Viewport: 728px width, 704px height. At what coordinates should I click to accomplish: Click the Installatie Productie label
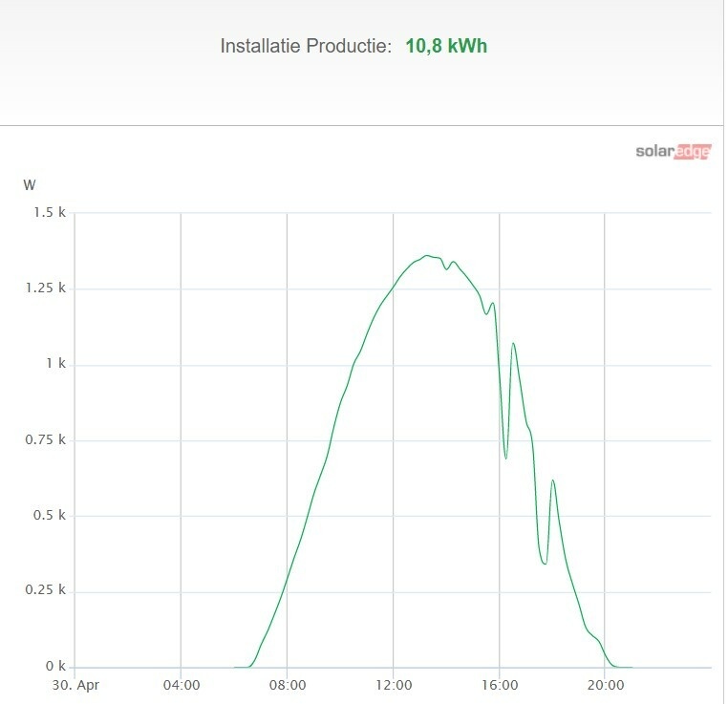tap(306, 46)
